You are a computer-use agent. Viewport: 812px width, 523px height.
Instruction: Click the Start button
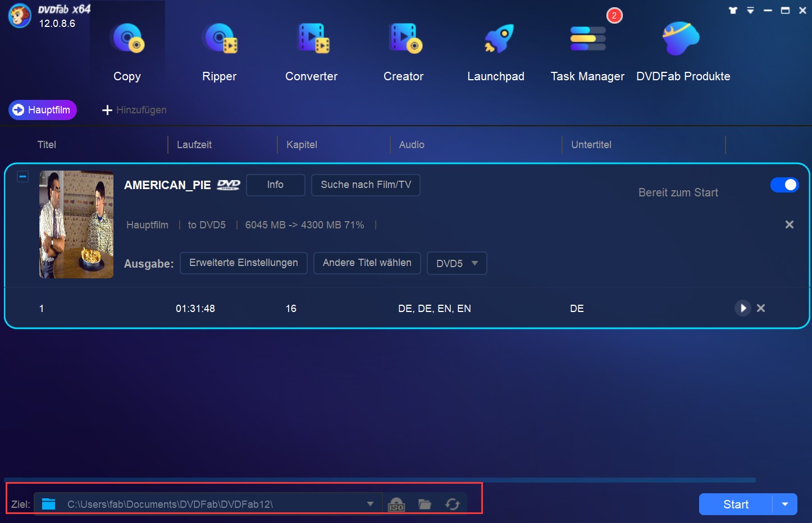736,504
